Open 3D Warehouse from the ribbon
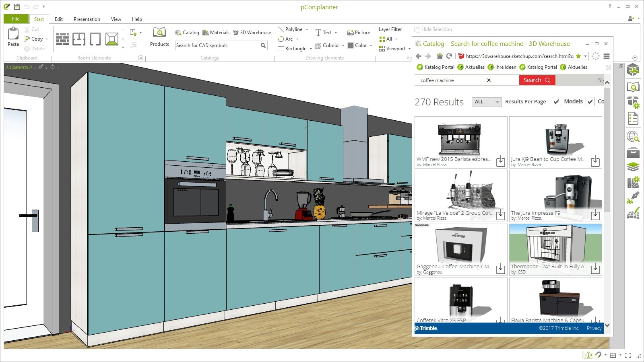Image resolution: width=644 pixels, height=362 pixels. 252,33
